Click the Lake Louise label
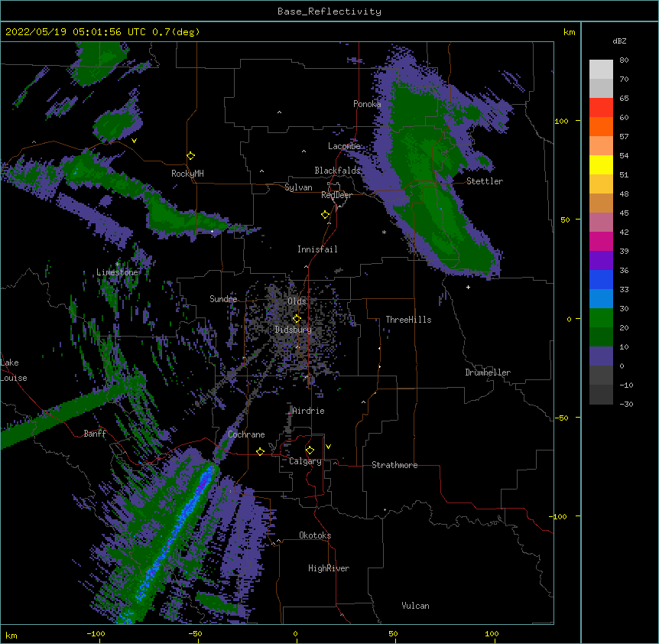659x644 pixels. pos(14,370)
